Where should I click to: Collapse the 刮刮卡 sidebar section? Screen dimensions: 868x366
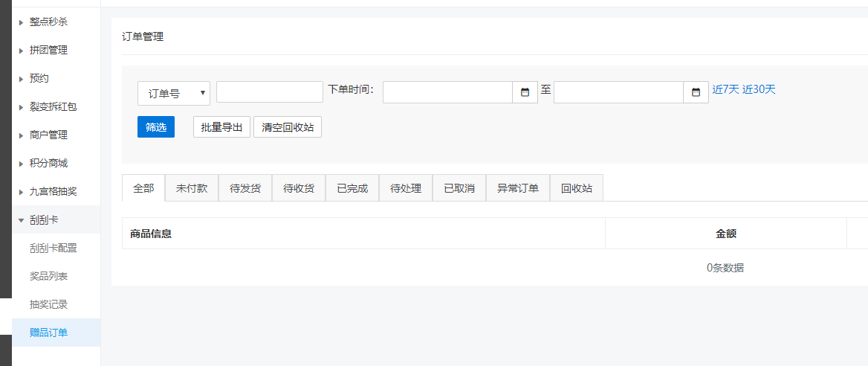[x=44, y=219]
